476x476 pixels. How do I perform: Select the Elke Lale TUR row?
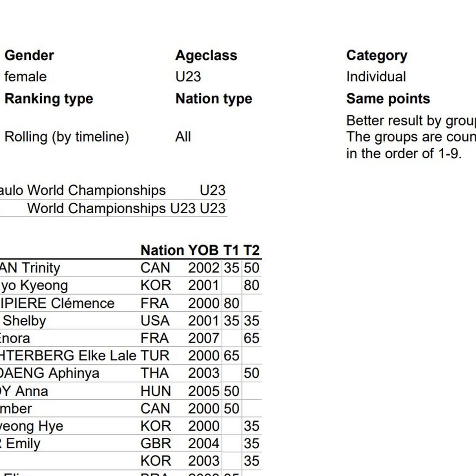click(131, 356)
